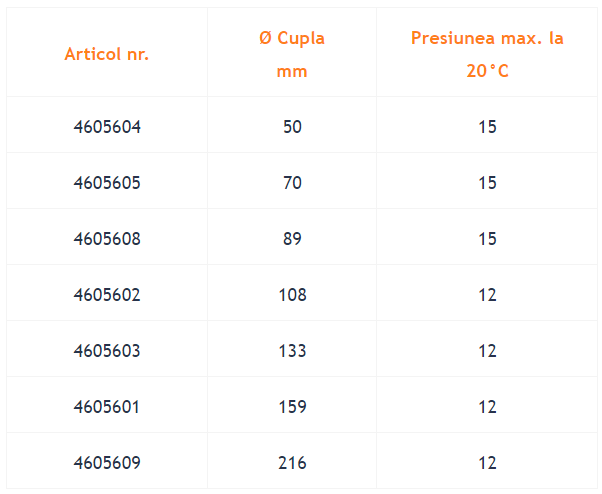Select article number 4605602
602x494 pixels.
coord(107,295)
